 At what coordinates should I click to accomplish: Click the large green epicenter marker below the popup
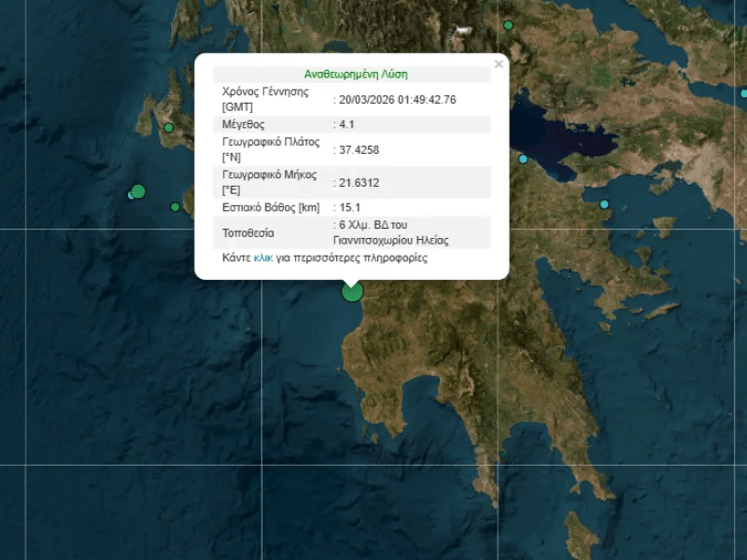(x=352, y=291)
